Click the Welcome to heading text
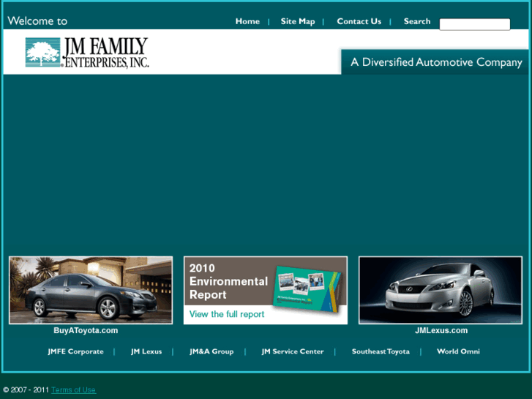 [x=37, y=21]
